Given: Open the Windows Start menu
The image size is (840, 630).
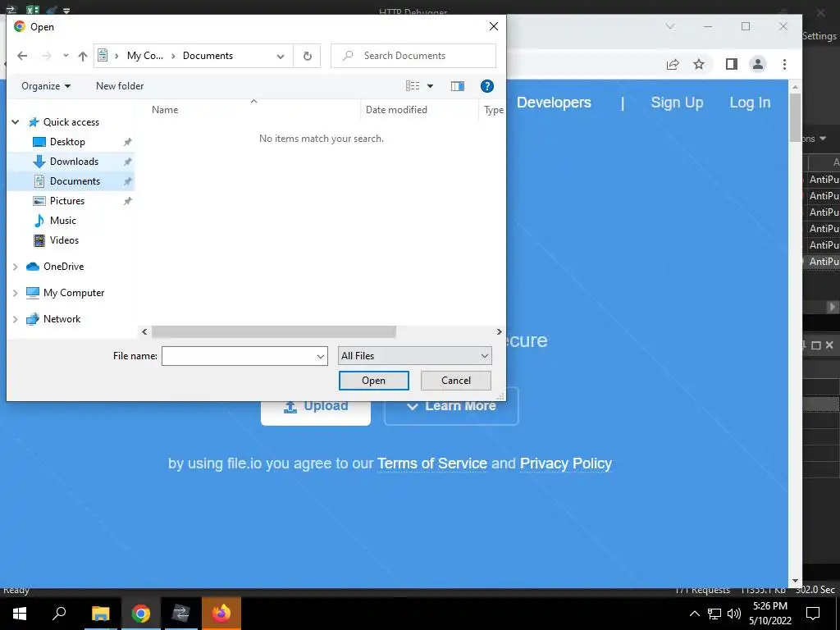Looking at the screenshot, I should tap(20, 614).
